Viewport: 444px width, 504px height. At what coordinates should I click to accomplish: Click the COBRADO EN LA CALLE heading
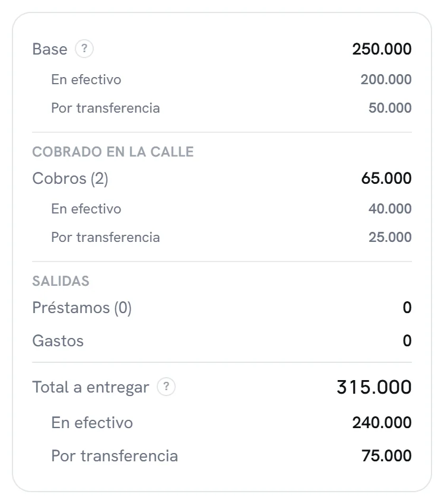(113, 152)
